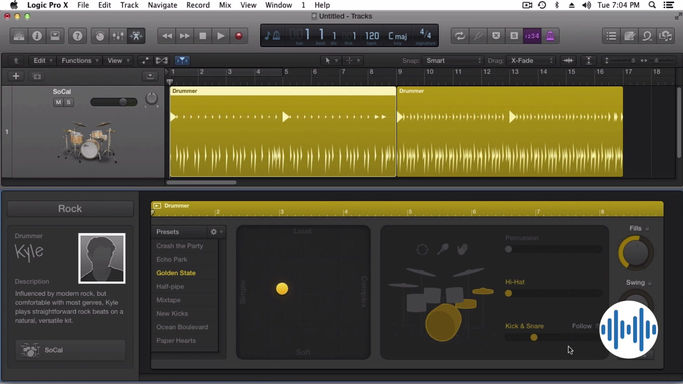Open the Functions dropdown in tracks toolbar

(x=80, y=61)
